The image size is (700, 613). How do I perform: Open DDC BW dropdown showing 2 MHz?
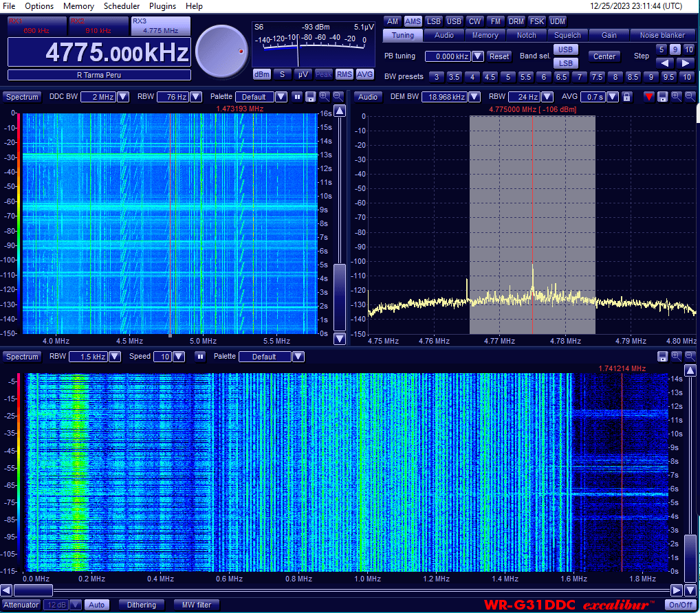point(123,97)
